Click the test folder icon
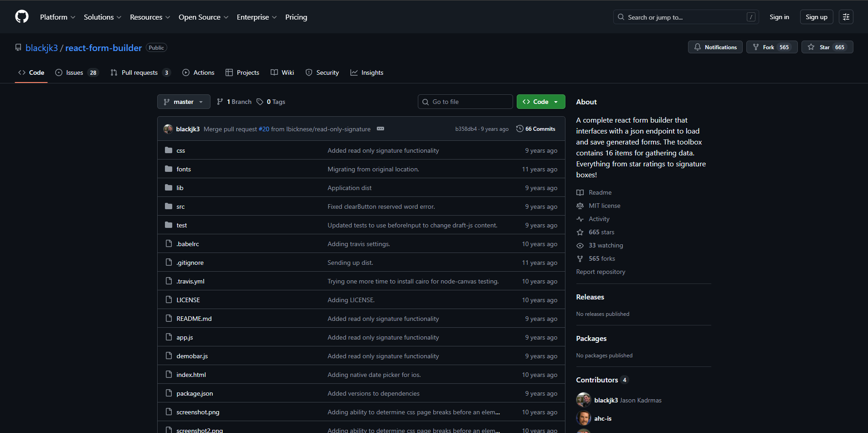Screen dimensions: 868x433 pos(169,225)
